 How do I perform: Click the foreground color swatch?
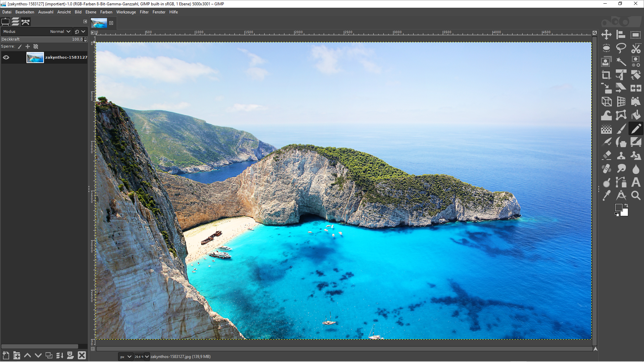point(619,207)
